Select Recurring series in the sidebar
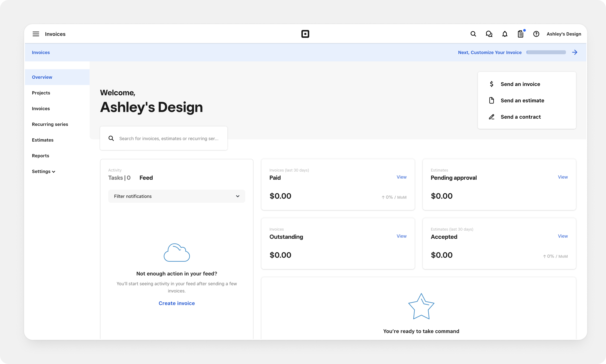 (x=50, y=124)
